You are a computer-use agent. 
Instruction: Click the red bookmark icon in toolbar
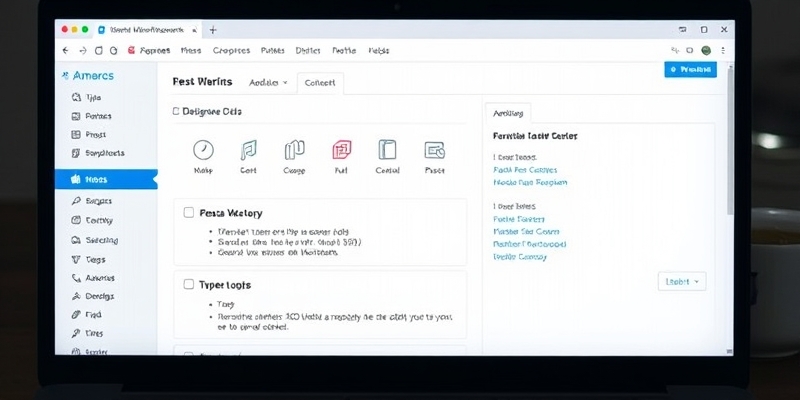pos(131,51)
